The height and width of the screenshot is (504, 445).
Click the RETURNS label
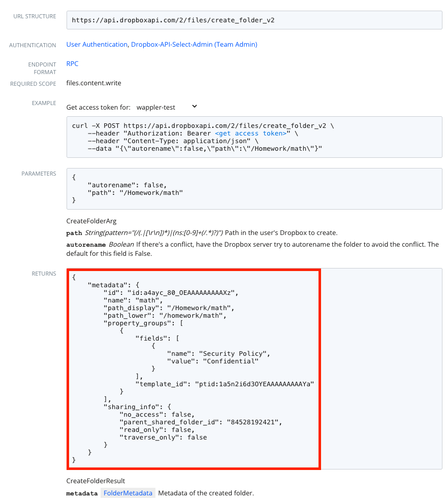point(44,274)
